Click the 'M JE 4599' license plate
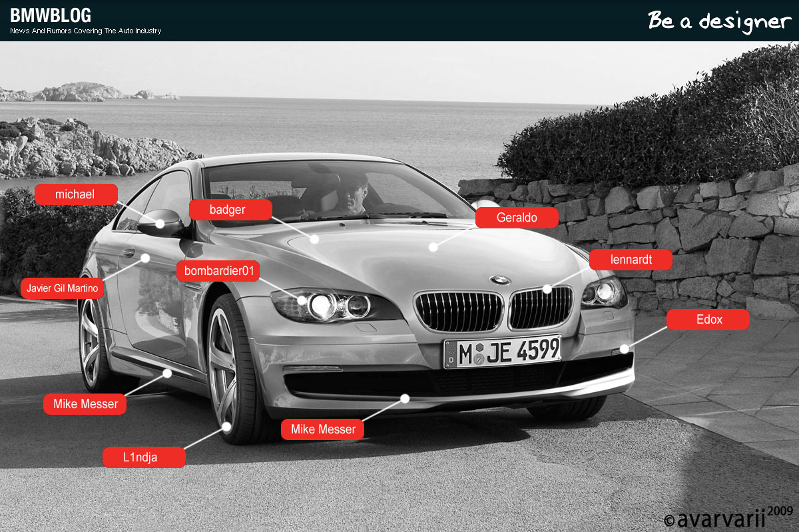This screenshot has width=799, height=532. point(503,351)
